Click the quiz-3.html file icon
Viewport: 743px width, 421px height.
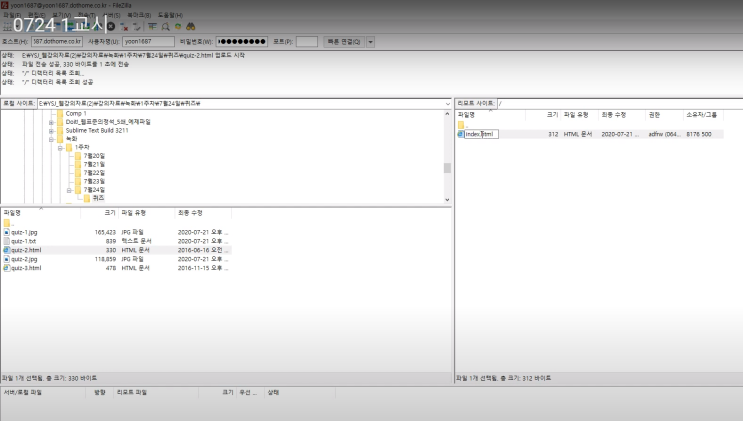[x=7, y=268]
